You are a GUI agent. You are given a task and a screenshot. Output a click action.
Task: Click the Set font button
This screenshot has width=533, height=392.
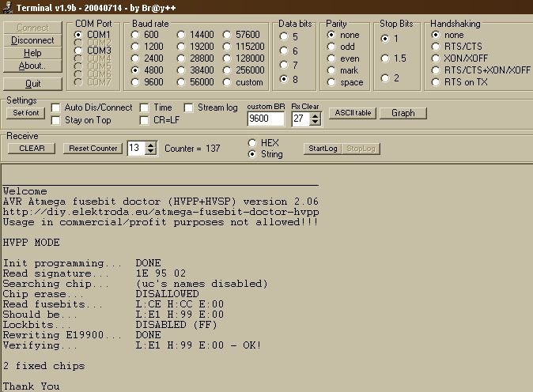point(26,113)
